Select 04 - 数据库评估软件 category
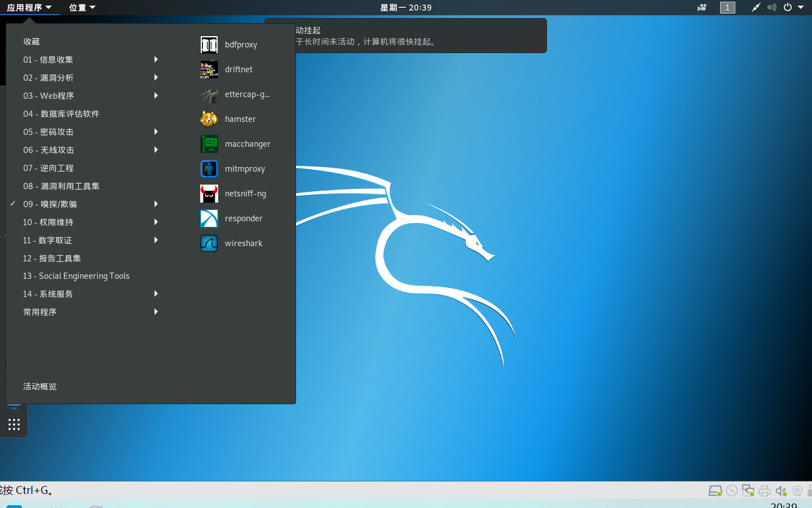This screenshot has height=508, width=812. (61, 113)
